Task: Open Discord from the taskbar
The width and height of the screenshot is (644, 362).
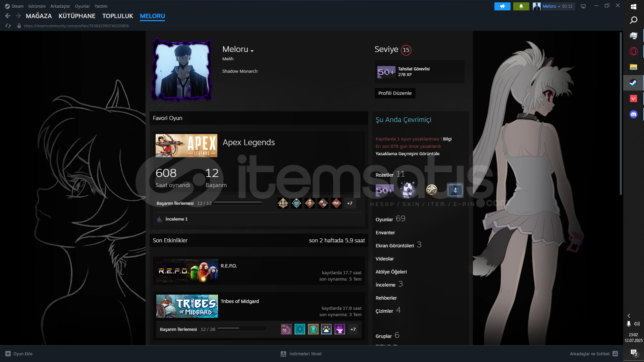Action: (x=634, y=114)
